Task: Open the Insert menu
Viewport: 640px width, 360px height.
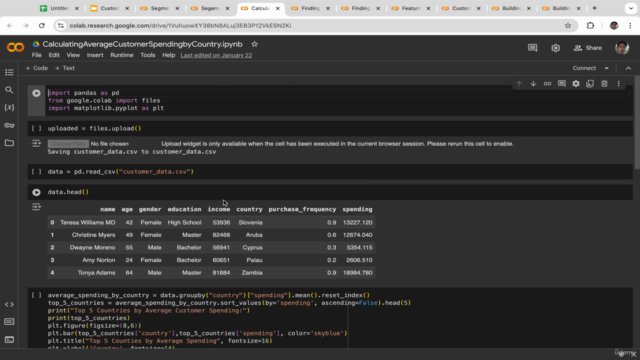Action: click(95, 55)
